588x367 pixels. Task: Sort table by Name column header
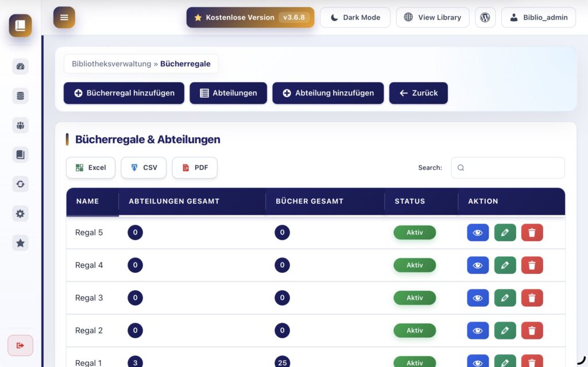coord(92,201)
